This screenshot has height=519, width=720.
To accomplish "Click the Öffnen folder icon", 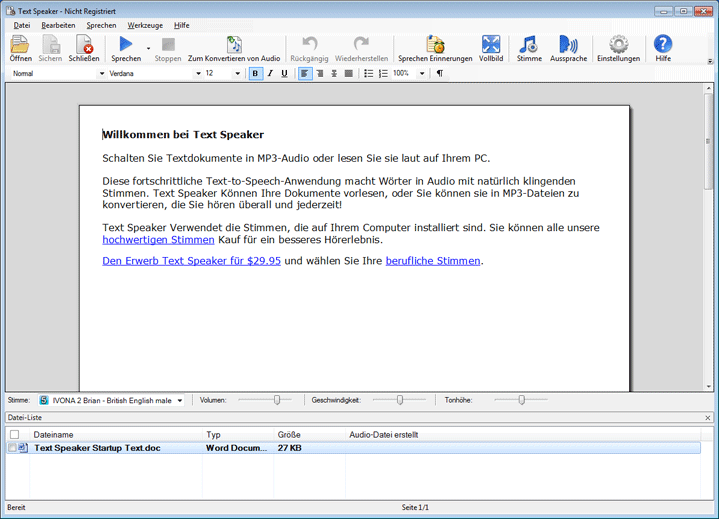I will tap(20, 45).
